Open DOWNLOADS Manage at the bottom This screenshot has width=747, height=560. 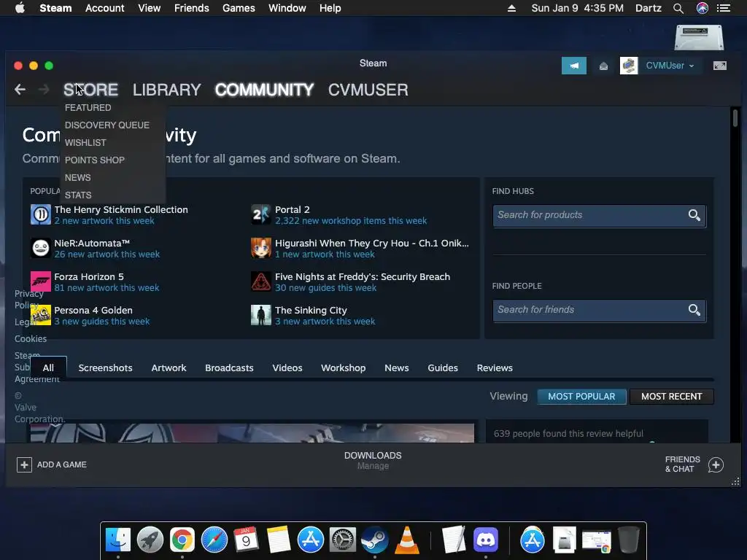(373, 461)
